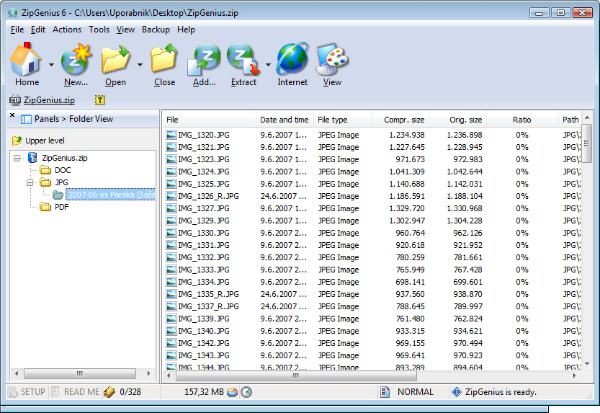Create a new archive with New icon
This screenshot has height=413, width=600.
coord(75,62)
